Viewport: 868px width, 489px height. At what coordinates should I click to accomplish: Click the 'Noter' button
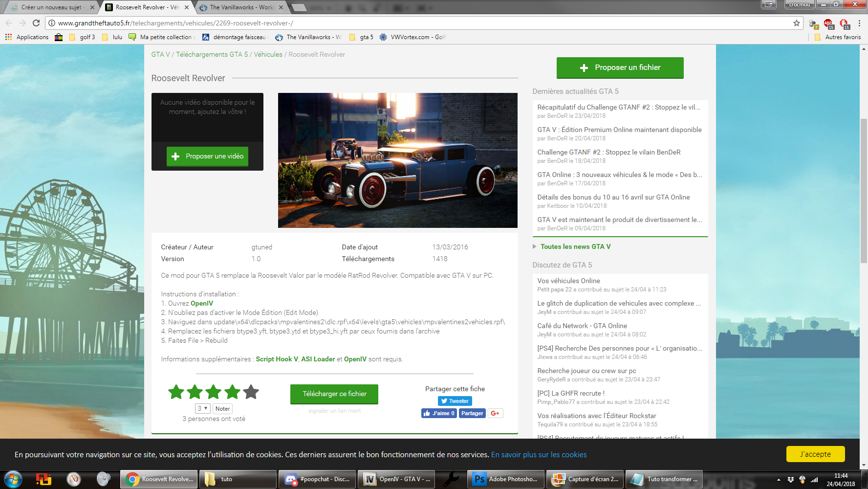[x=222, y=409]
